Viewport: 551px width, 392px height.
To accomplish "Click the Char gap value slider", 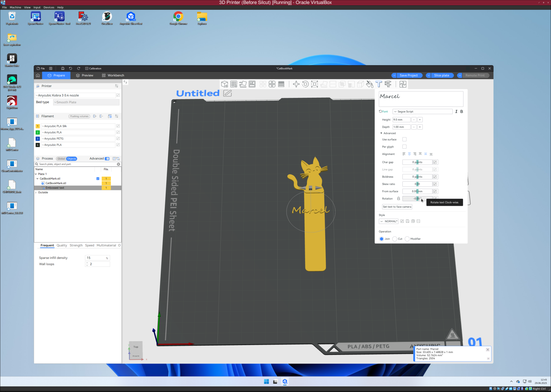I will (417, 162).
